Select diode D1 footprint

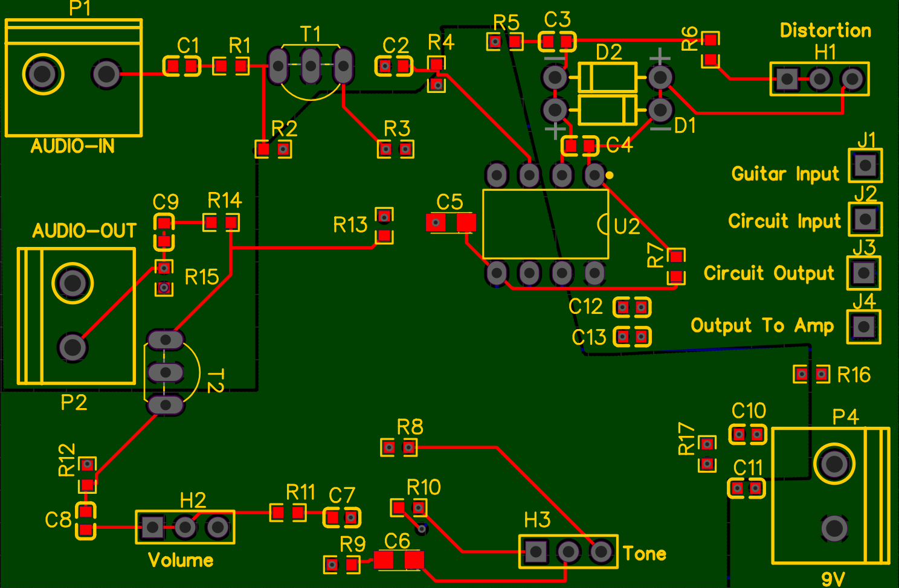coord(607,110)
